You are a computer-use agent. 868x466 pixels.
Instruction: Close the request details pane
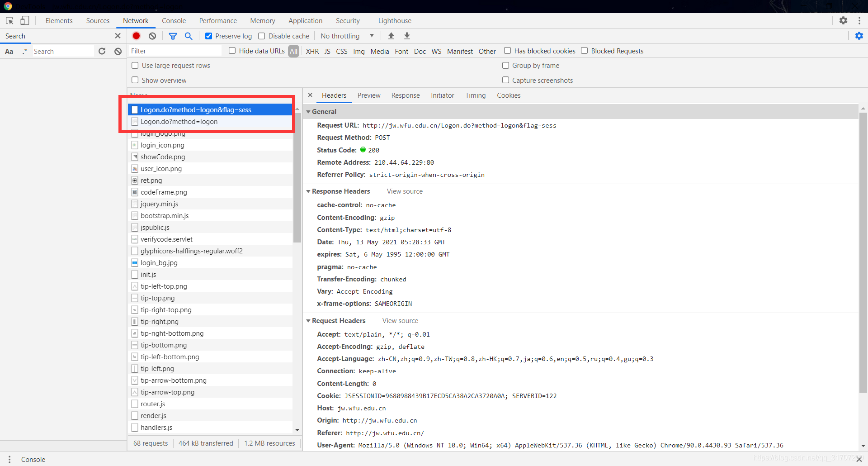[x=310, y=95]
